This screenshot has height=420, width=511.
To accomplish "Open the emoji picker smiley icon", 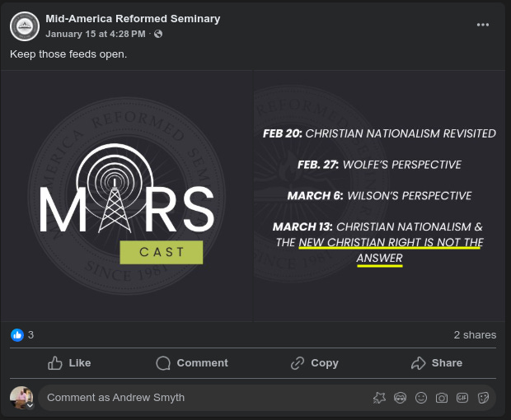I will [x=421, y=398].
